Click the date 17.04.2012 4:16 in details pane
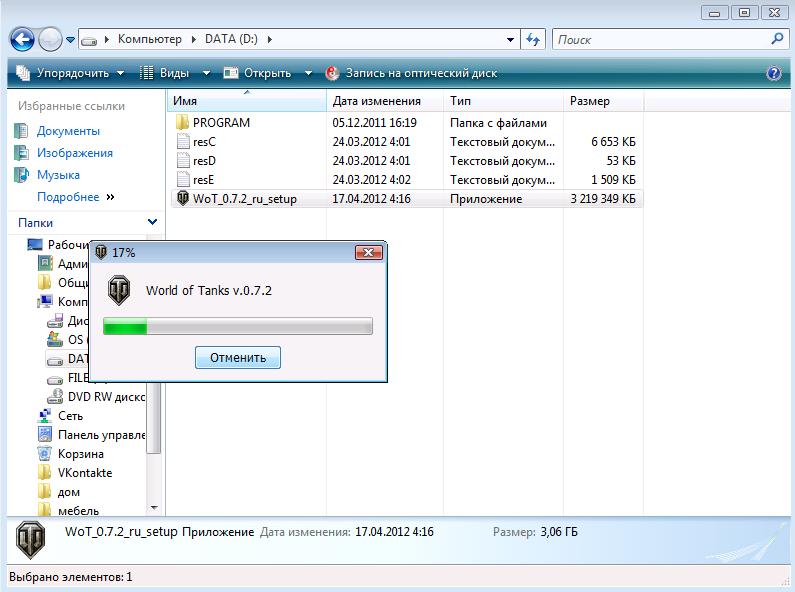 pos(394,532)
